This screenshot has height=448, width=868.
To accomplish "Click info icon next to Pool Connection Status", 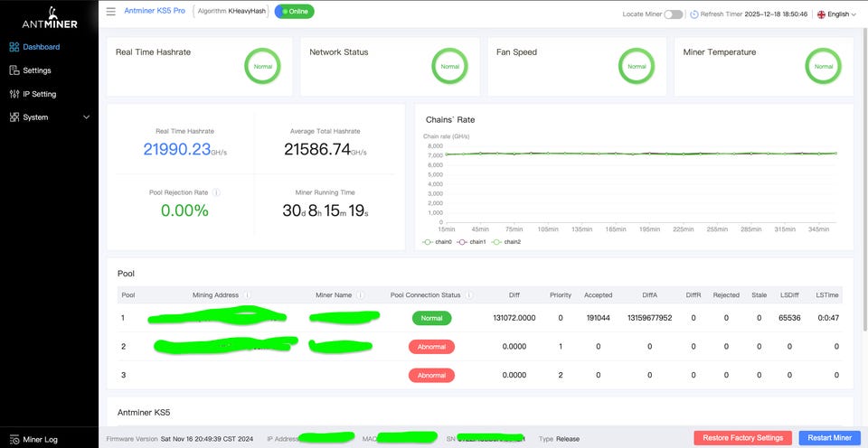I will click(469, 295).
